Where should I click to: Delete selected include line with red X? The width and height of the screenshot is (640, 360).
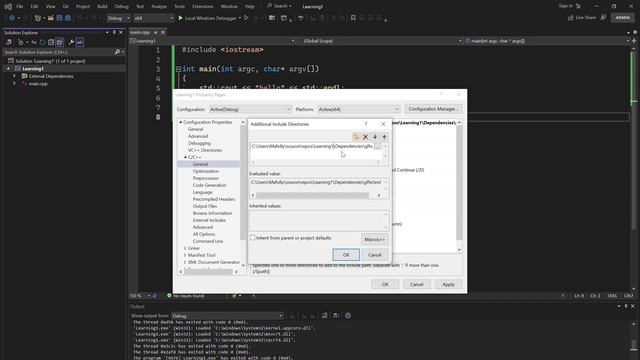pyautogui.click(x=366, y=137)
